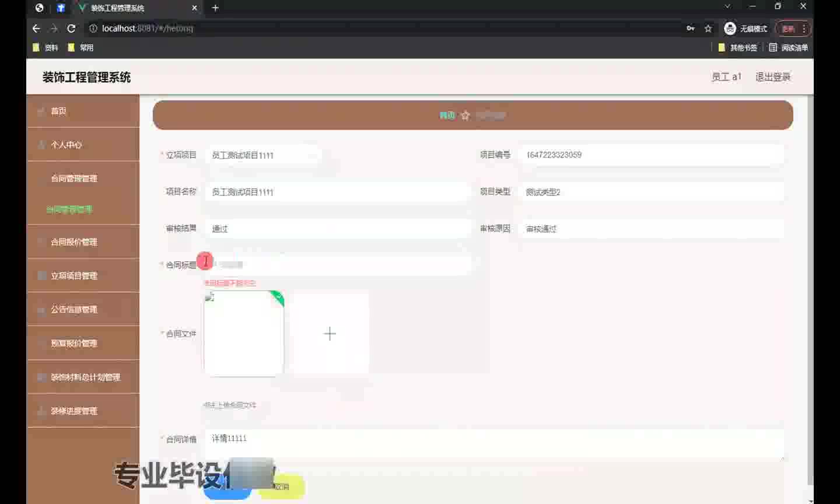Click the browser forward arrow
The height and width of the screenshot is (504, 840).
(x=54, y=28)
